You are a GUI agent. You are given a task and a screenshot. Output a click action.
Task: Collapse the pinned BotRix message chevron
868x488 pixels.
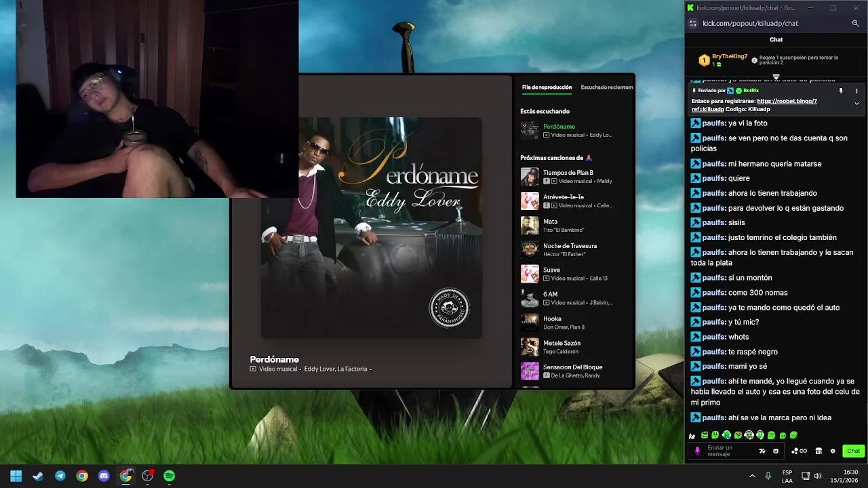pos(856,104)
